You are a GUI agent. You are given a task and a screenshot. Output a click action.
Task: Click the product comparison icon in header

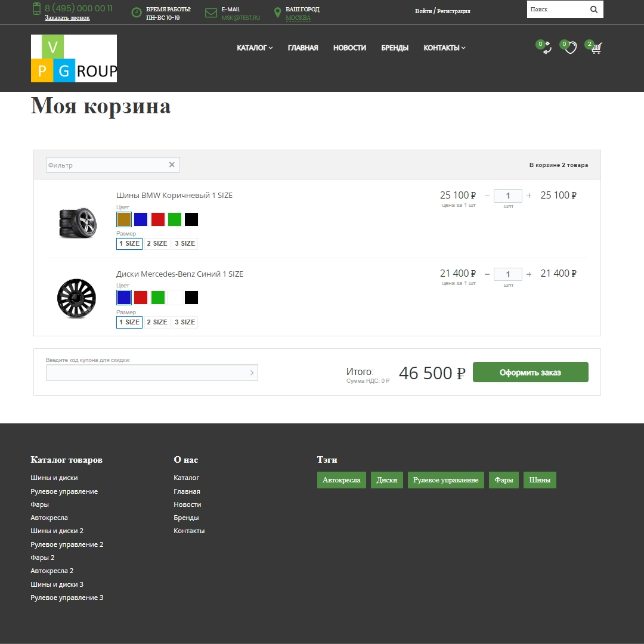pyautogui.click(x=543, y=48)
